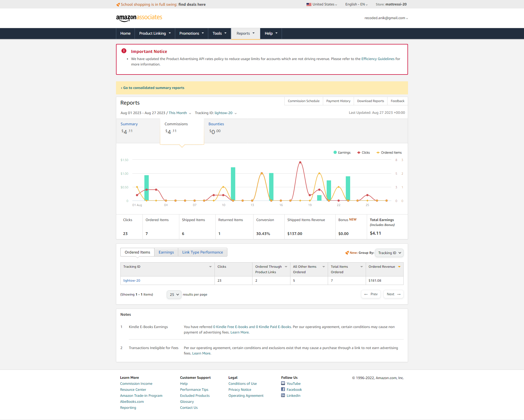Go to consolidated summary reports link

coord(153,88)
